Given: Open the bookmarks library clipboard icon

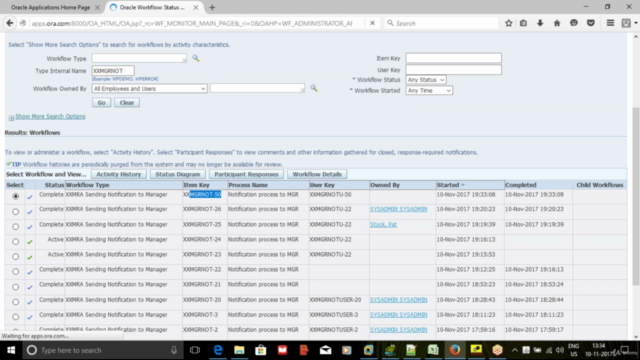Looking at the screenshot, I should 523,23.
